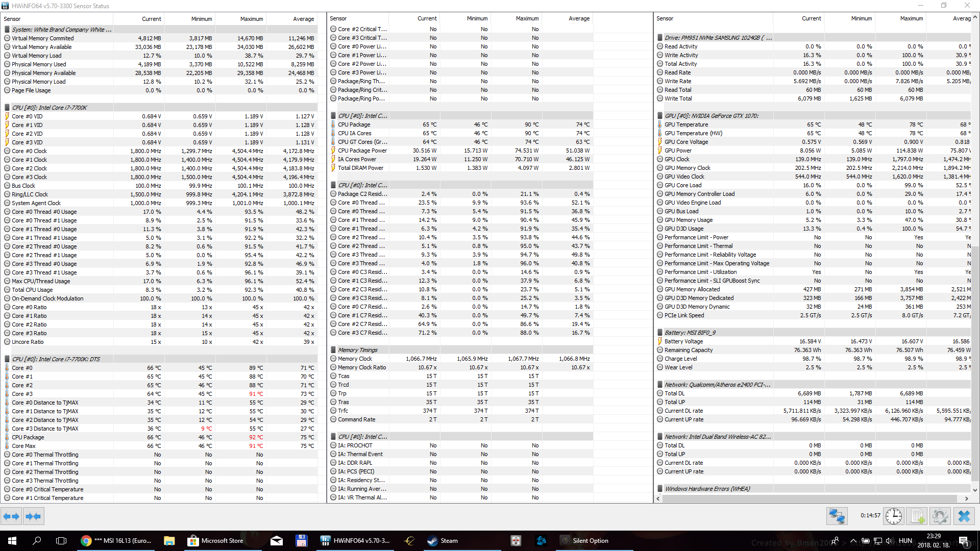Viewport: 980px width, 551px height.
Task: Select the Core #0 VID sensor row
Action: [x=160, y=116]
